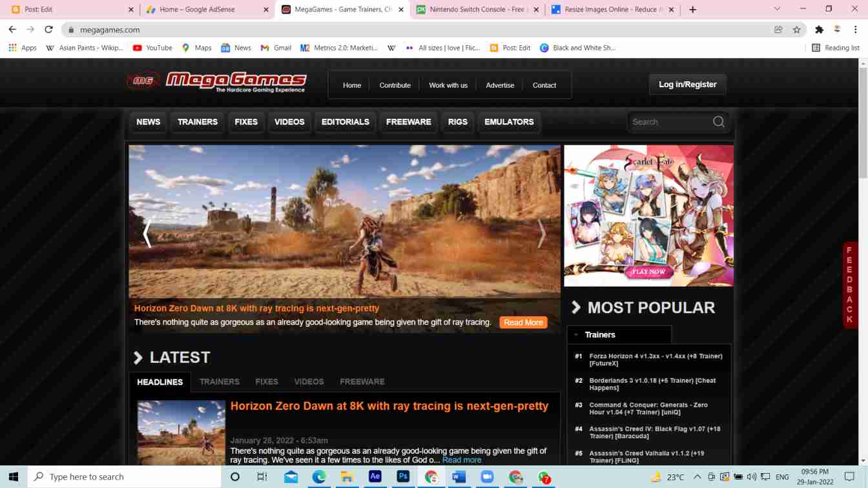Click Log in/Register button
Image resolution: width=868 pixels, height=488 pixels.
pyautogui.click(x=688, y=85)
